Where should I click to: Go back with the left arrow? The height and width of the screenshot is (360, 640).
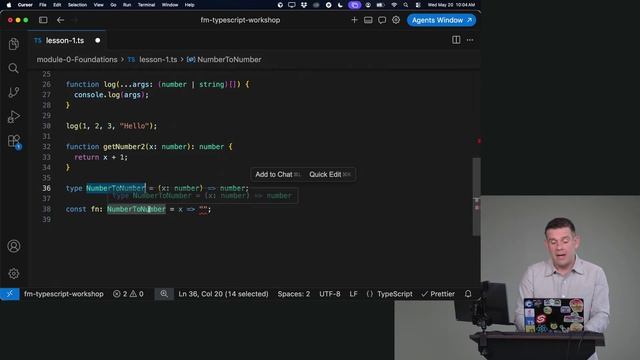[x=60, y=20]
